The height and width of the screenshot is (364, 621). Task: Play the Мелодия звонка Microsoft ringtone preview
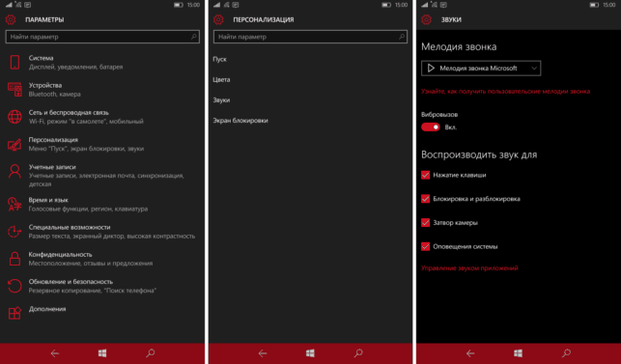point(431,69)
